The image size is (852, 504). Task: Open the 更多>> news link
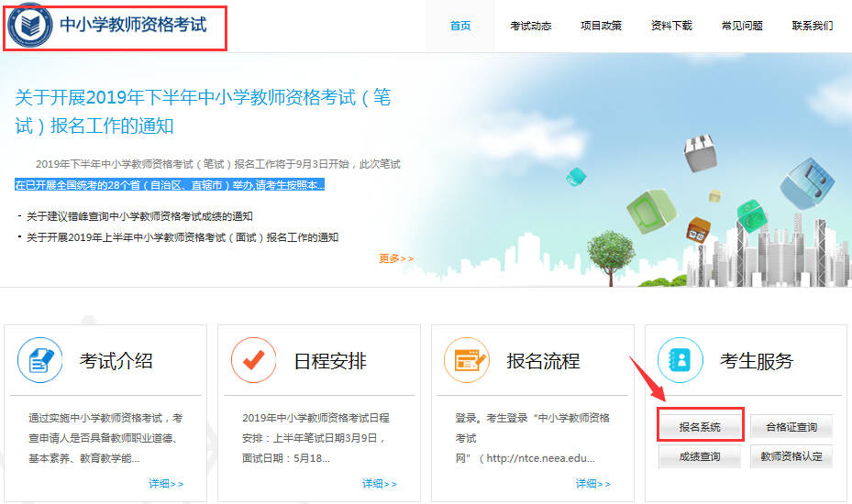(x=396, y=258)
